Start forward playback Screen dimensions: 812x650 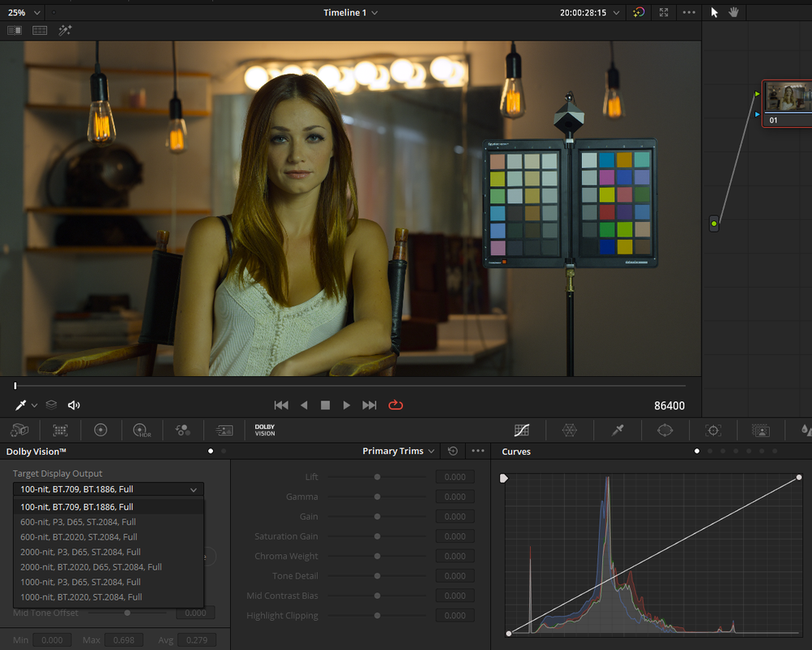pyautogui.click(x=346, y=405)
